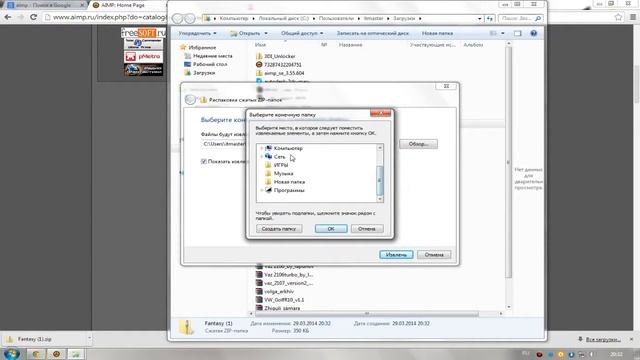Expand the Программы tree node
The image size is (640, 360).
click(262, 190)
